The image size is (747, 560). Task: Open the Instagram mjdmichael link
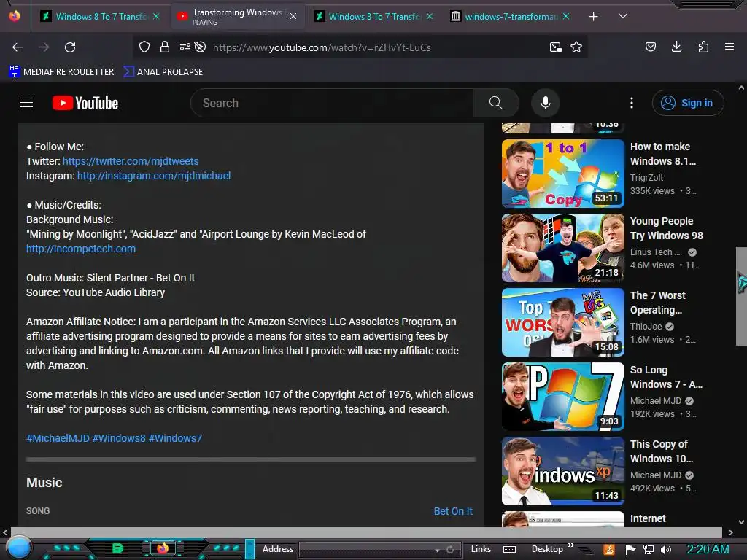click(154, 176)
